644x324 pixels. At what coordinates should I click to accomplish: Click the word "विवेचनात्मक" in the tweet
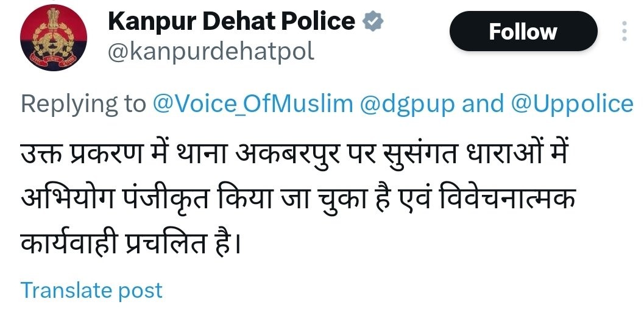pyautogui.click(x=506, y=199)
